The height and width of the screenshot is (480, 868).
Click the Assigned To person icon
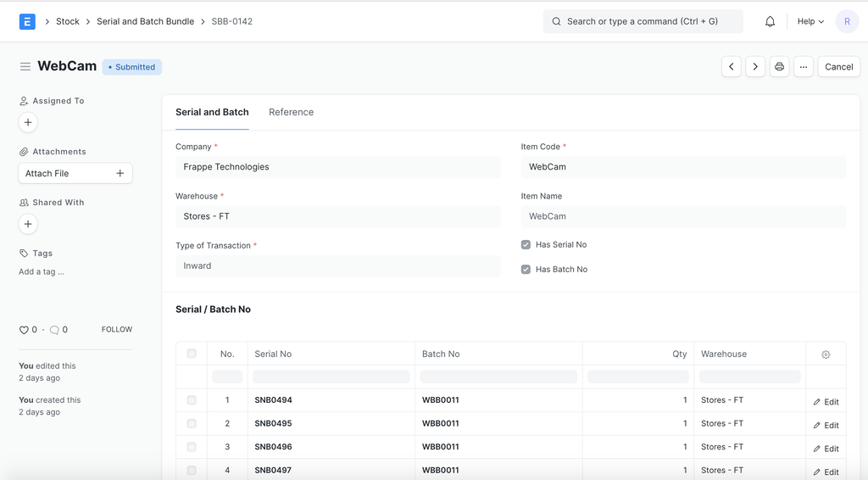pyautogui.click(x=24, y=101)
